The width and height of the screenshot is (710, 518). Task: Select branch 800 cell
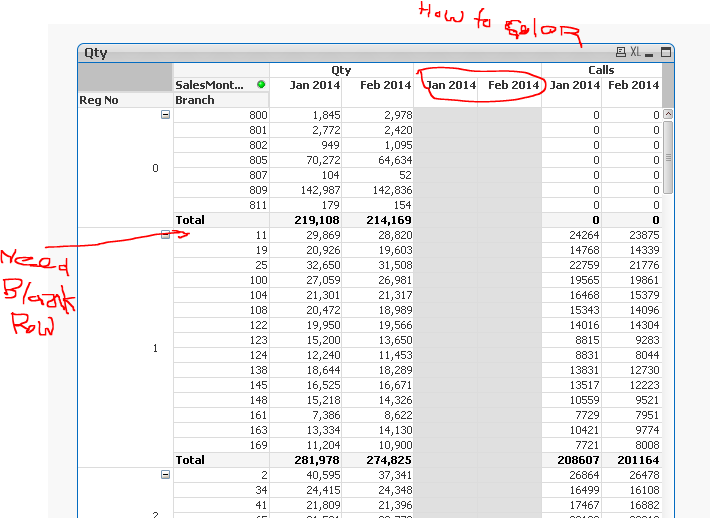[222, 115]
